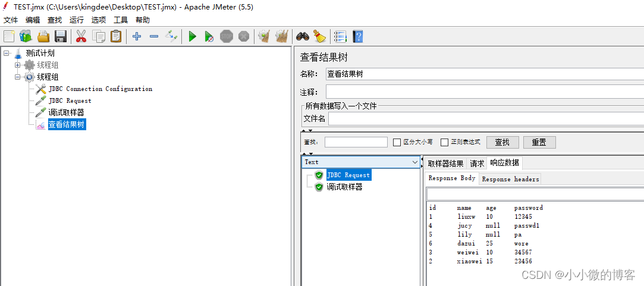Select the enabled 线程组 node
644x286 pixels.
click(x=48, y=77)
